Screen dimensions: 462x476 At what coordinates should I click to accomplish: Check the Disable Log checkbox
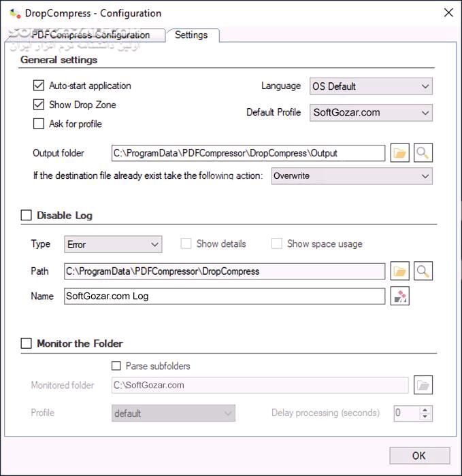click(x=27, y=216)
